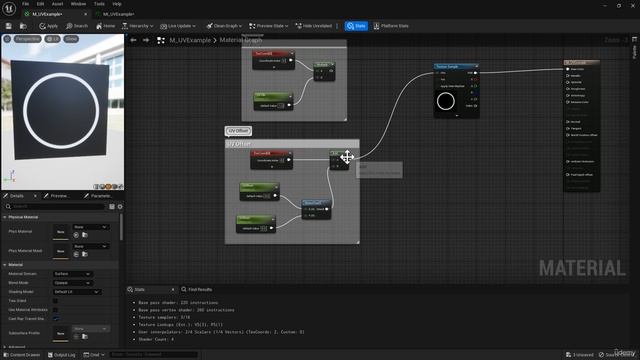Collapse the Physical Material section

tap(5, 217)
